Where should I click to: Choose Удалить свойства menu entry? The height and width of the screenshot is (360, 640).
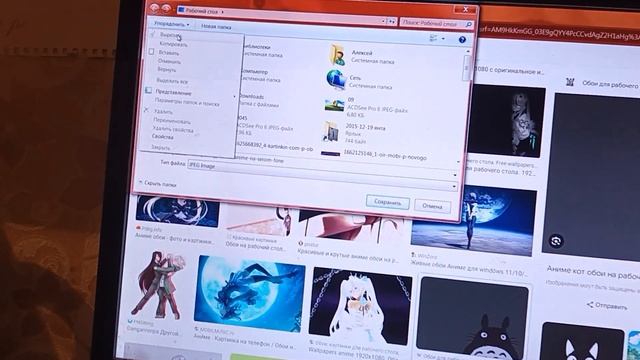click(173, 129)
